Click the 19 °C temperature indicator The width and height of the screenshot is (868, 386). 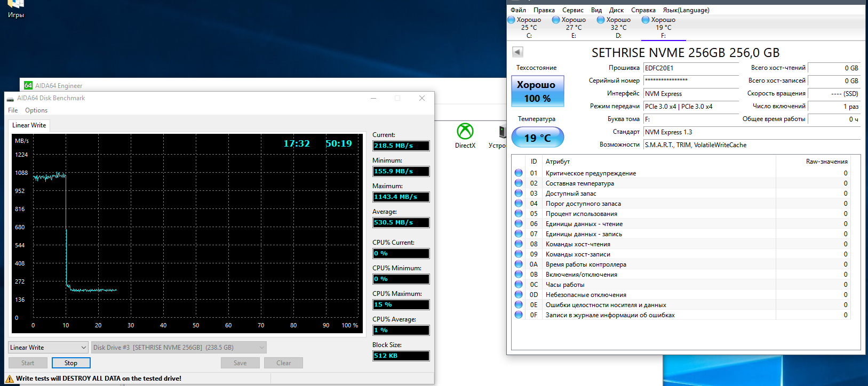pyautogui.click(x=537, y=138)
